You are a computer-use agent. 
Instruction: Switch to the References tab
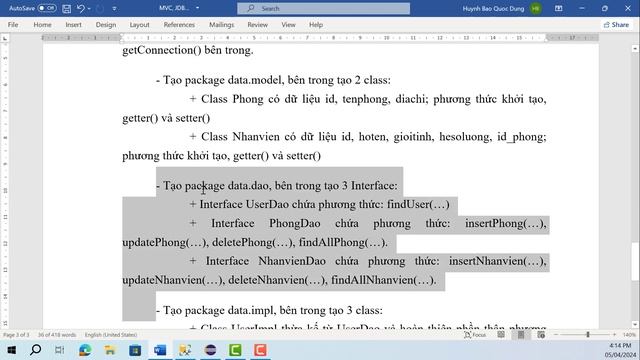pyautogui.click(x=179, y=24)
